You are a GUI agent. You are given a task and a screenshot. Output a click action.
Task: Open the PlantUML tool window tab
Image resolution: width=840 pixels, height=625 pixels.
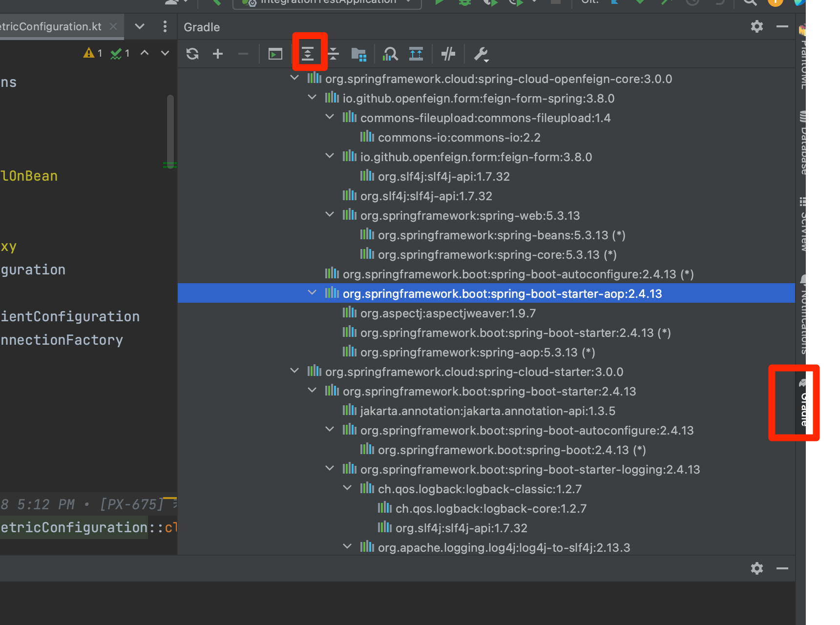[x=802, y=56]
